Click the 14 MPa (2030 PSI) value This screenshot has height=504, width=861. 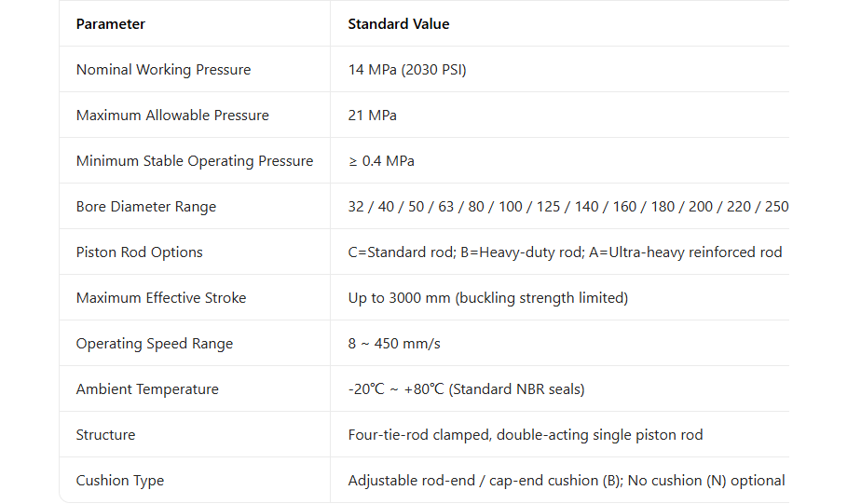[x=407, y=70]
